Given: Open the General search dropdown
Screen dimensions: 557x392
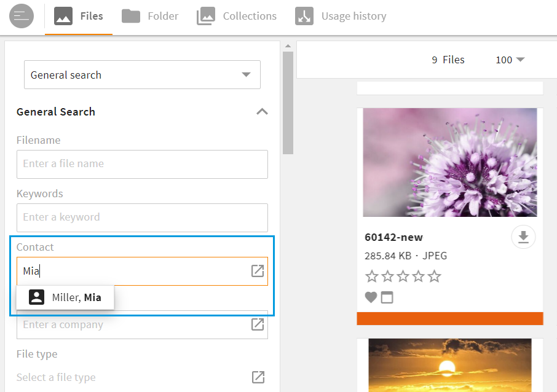Looking at the screenshot, I should [142, 75].
